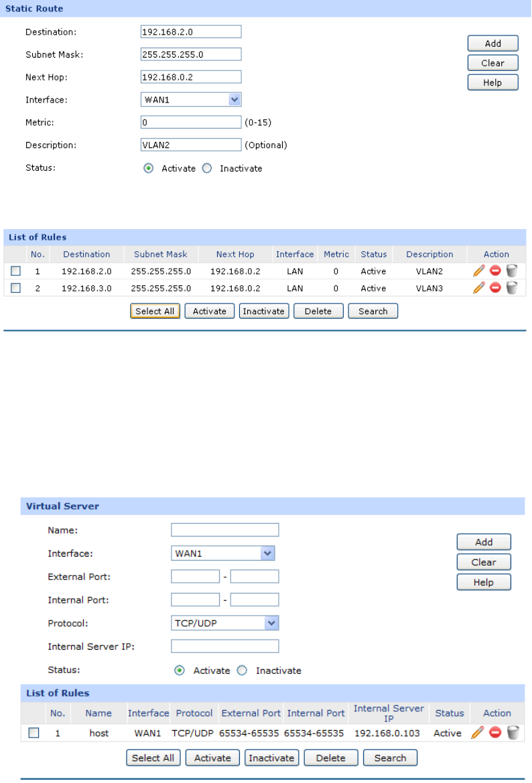Click Protocol column header in virtual server list

click(194, 713)
